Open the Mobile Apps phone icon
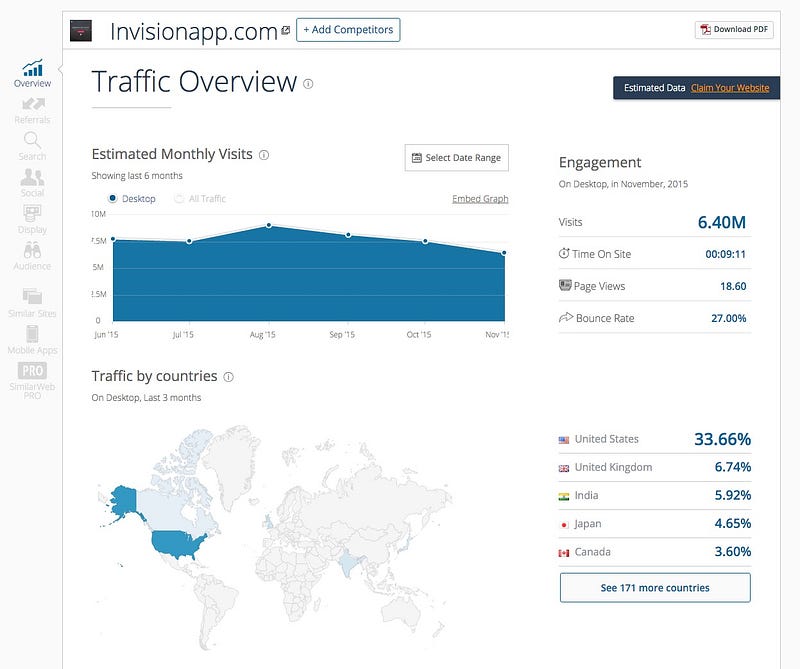 coord(32,334)
